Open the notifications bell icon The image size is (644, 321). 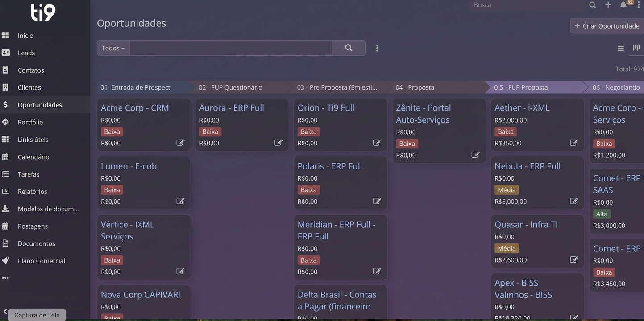tap(623, 5)
